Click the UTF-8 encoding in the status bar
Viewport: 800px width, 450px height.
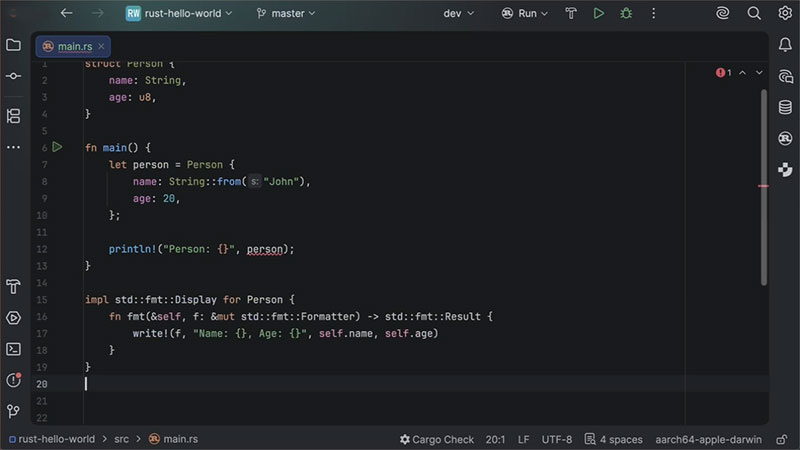coord(557,439)
